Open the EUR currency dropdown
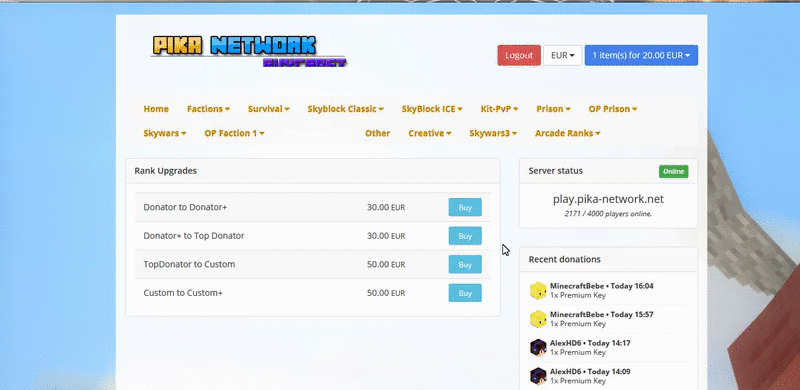The width and height of the screenshot is (800, 390). [x=563, y=55]
